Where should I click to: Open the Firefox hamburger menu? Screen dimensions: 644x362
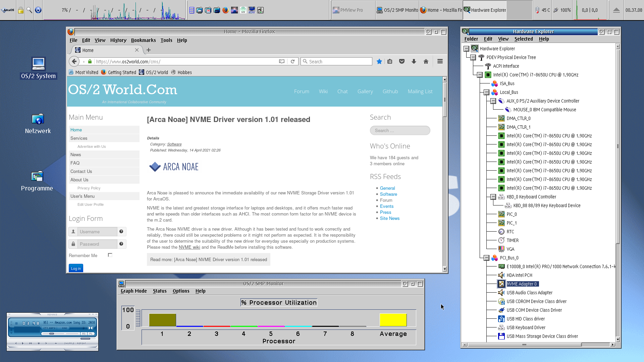(440, 61)
